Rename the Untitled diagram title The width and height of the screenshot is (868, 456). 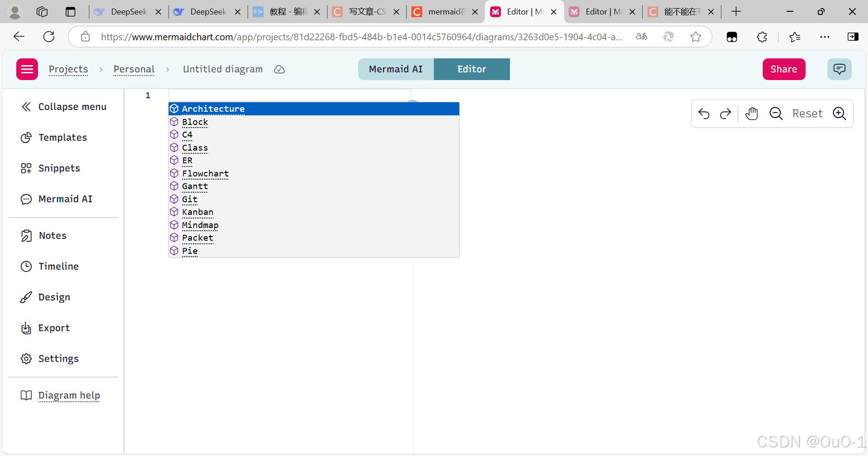(x=223, y=69)
